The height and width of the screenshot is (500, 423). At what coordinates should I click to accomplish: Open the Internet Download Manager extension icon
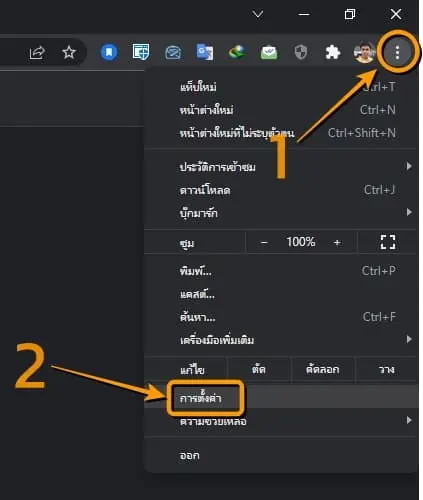237,52
